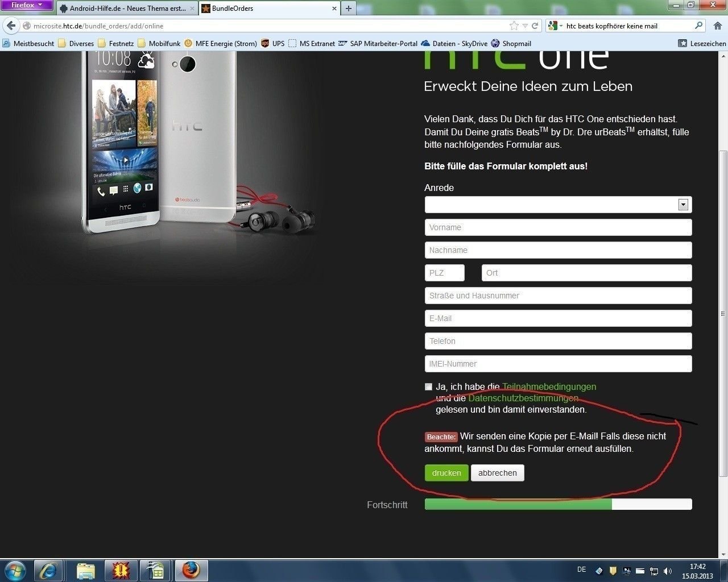Click the search magnifier icon
Image resolution: width=728 pixels, height=582 pixels.
point(699,26)
